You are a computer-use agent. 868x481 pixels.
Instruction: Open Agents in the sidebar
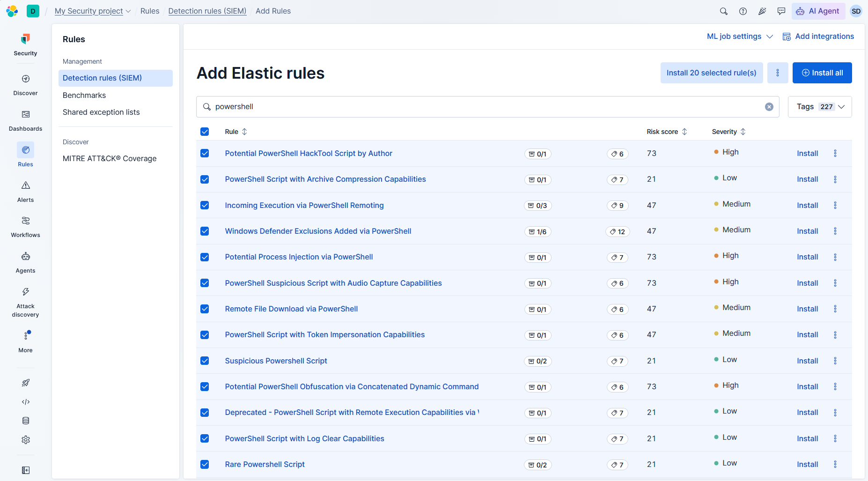(25, 263)
